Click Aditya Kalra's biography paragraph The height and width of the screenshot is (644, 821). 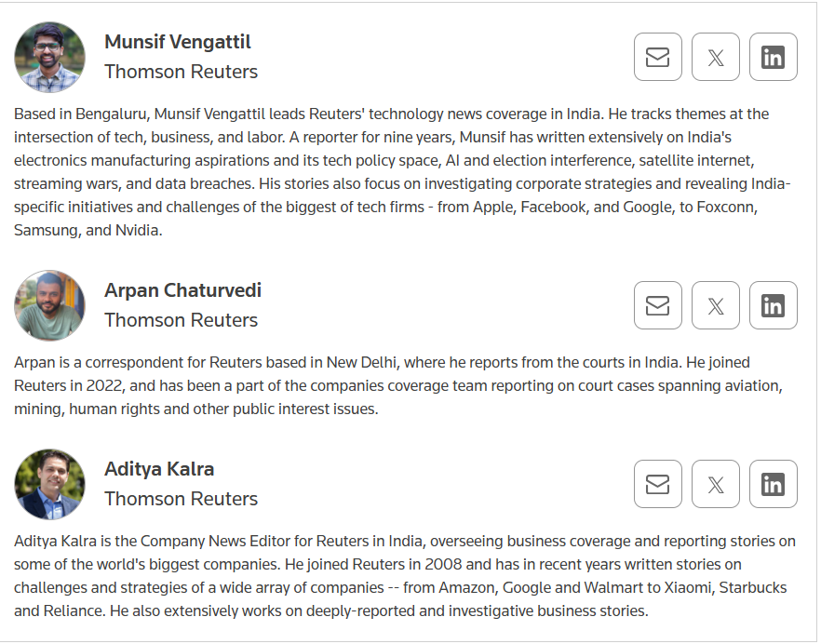click(405, 576)
